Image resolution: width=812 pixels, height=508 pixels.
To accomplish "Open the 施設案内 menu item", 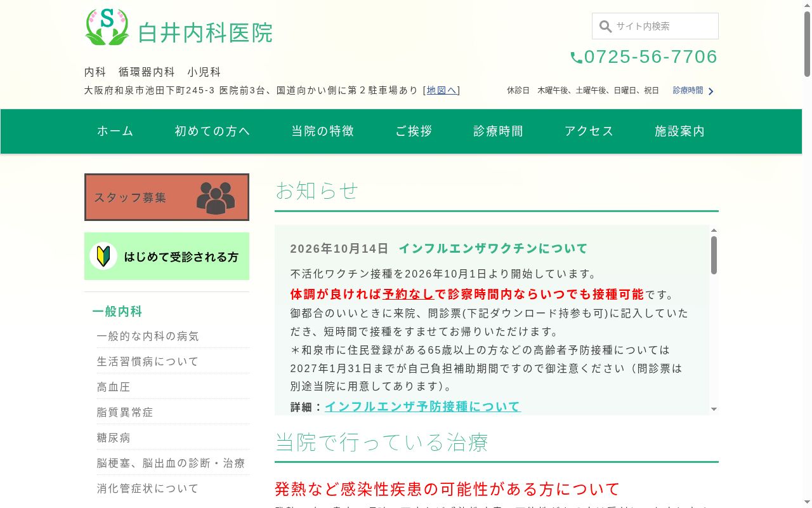I will (x=679, y=131).
